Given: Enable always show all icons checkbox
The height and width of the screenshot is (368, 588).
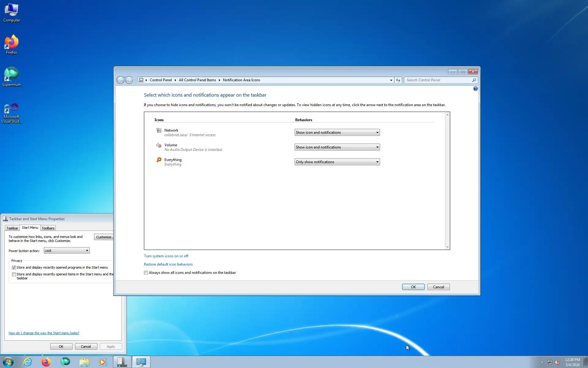Looking at the screenshot, I should (x=146, y=273).
